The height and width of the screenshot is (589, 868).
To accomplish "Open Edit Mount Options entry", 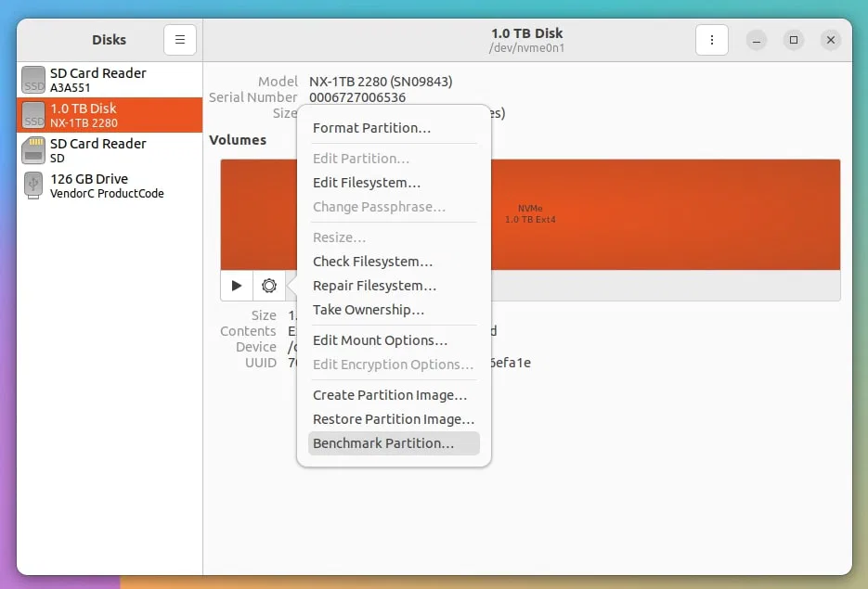I will pos(380,340).
